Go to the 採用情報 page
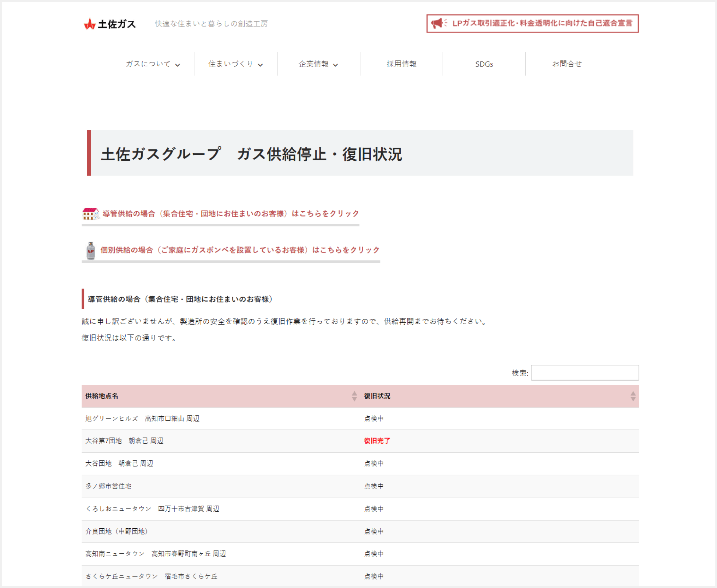The height and width of the screenshot is (588, 717). (x=401, y=64)
